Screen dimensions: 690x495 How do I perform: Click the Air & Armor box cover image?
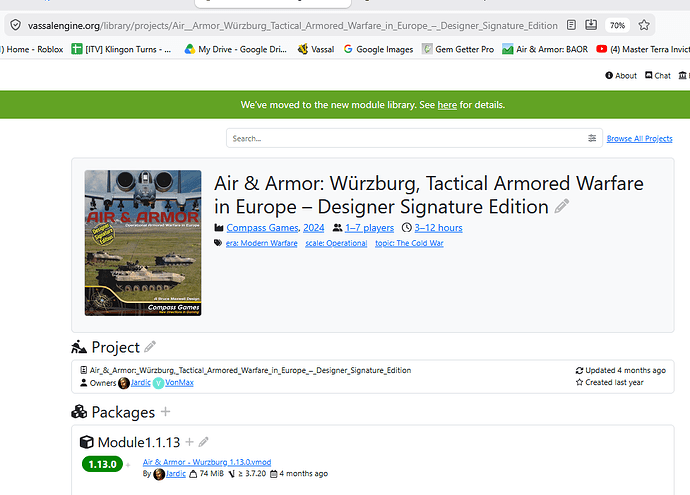click(x=143, y=243)
